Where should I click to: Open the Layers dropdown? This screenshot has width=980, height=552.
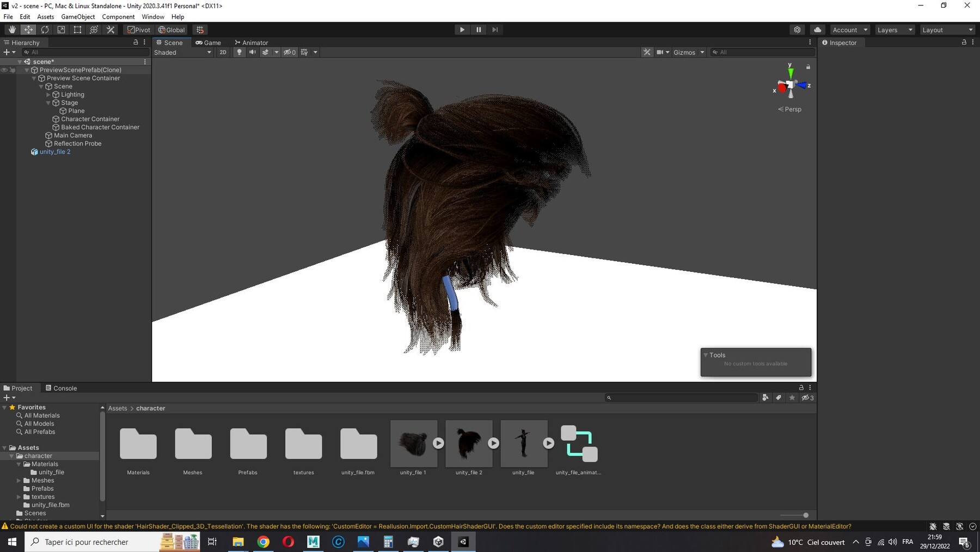(x=895, y=30)
